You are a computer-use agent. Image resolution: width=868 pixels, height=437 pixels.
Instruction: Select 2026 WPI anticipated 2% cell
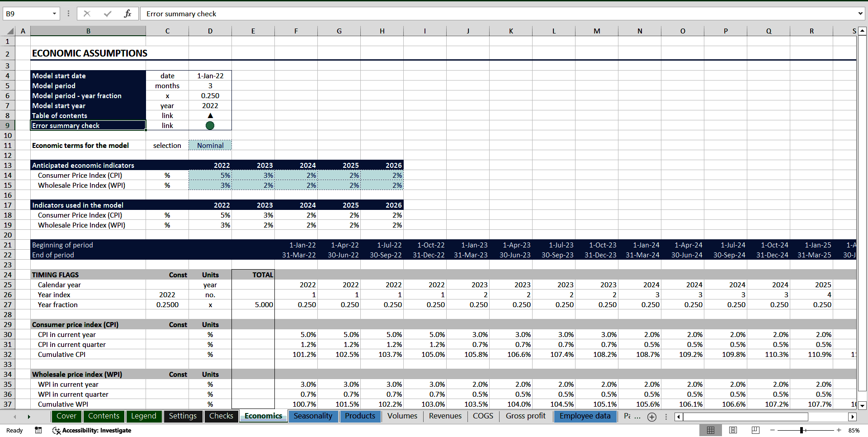pyautogui.click(x=382, y=185)
